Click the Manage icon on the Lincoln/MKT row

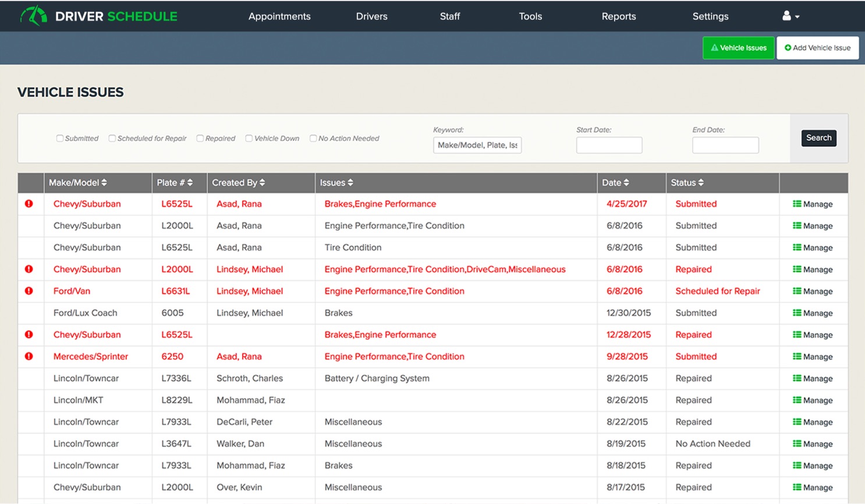coord(797,400)
